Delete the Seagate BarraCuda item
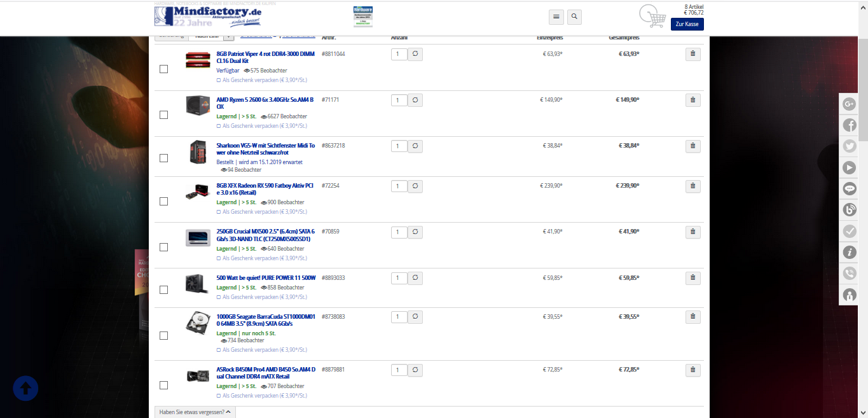Screen dimensions: 868x418 (693, 317)
